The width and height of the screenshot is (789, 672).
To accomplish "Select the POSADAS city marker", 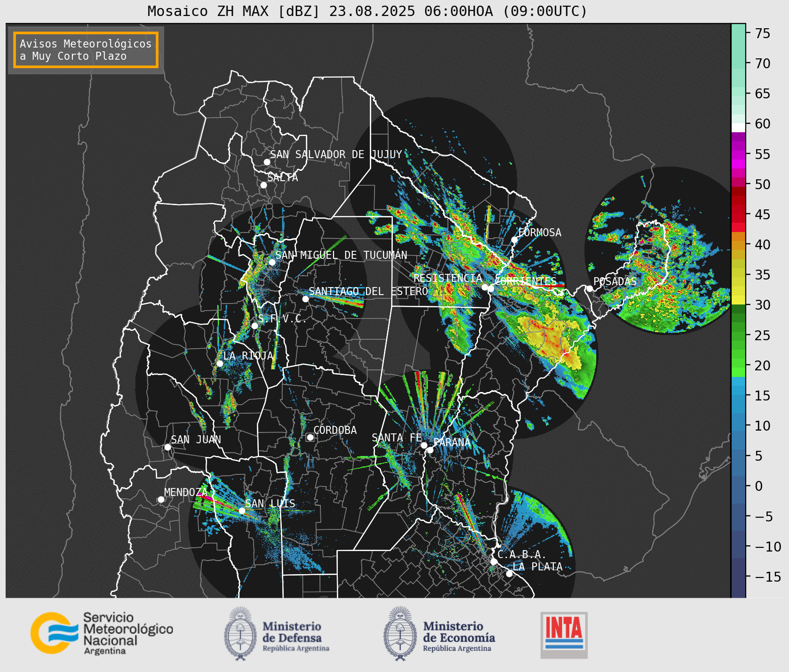I will click(590, 288).
